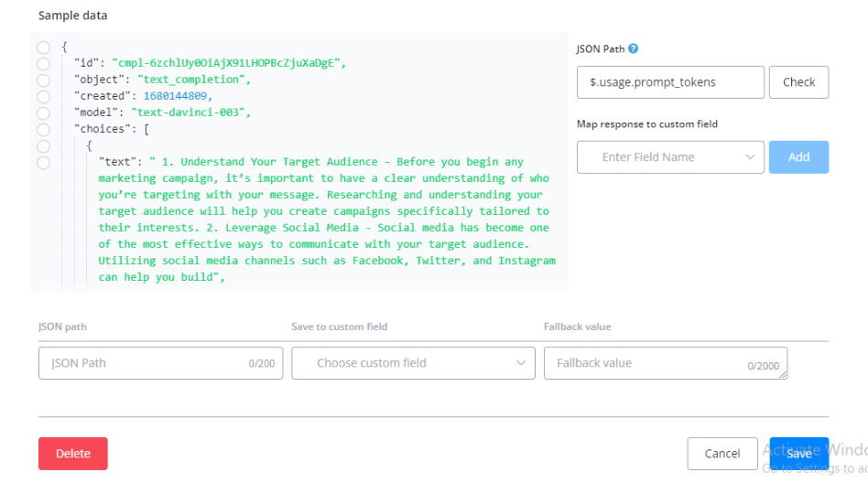Select the radio button beside the "created" line
The width and height of the screenshot is (868, 483).
coord(43,96)
